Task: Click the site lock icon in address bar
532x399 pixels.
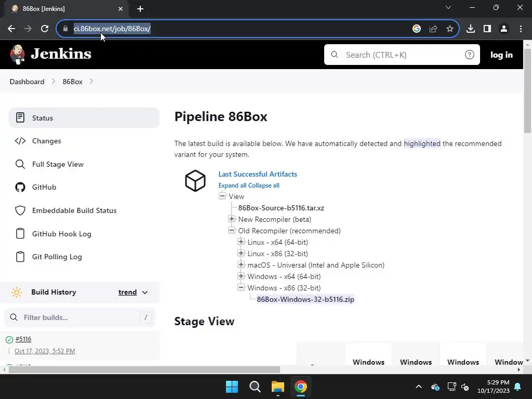Action: point(65,29)
